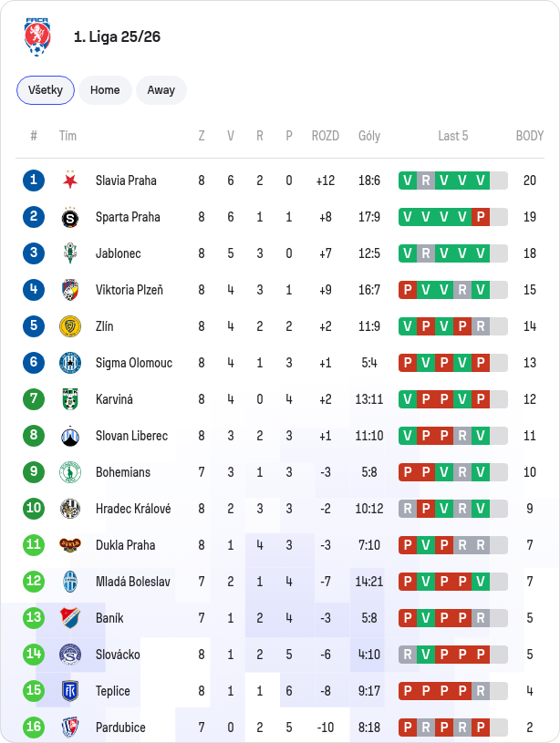Switch to the Away standings tab

[x=161, y=90]
